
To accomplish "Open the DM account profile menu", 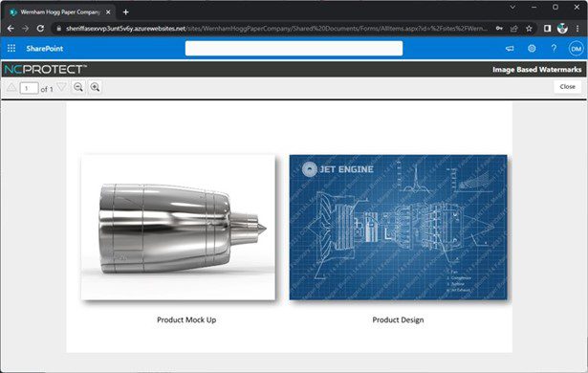I will click(x=576, y=49).
